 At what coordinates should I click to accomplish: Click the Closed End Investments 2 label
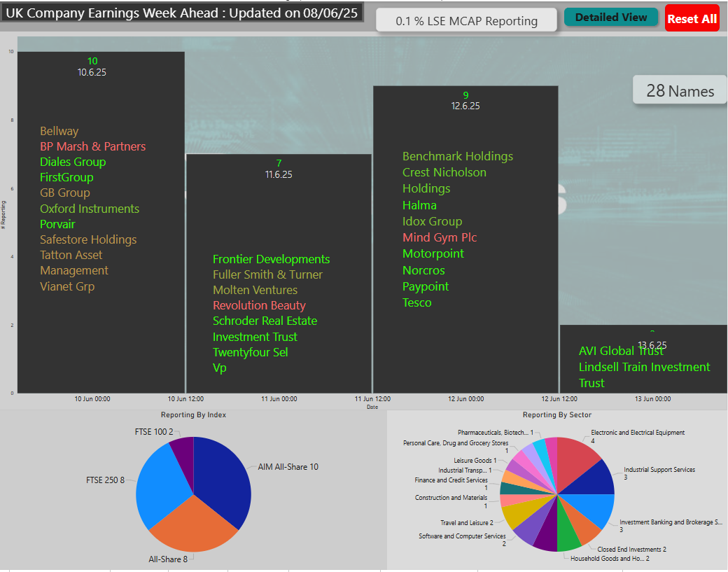tap(631, 550)
